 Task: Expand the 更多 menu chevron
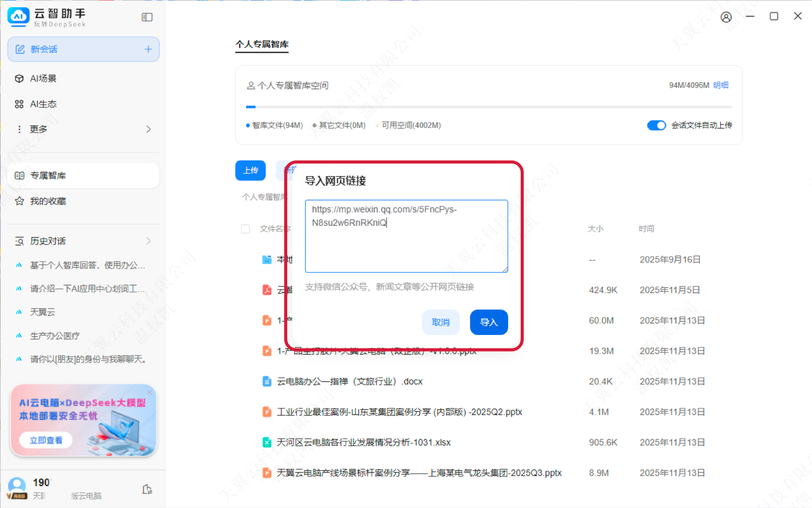(x=148, y=129)
